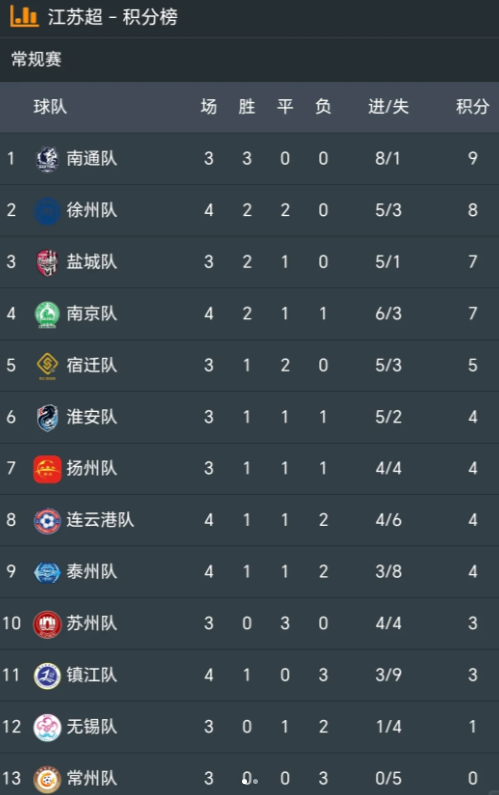Screen dimensions: 499x795
Task: Click the 江苏超 - 积分榜 title
Action: point(113,17)
